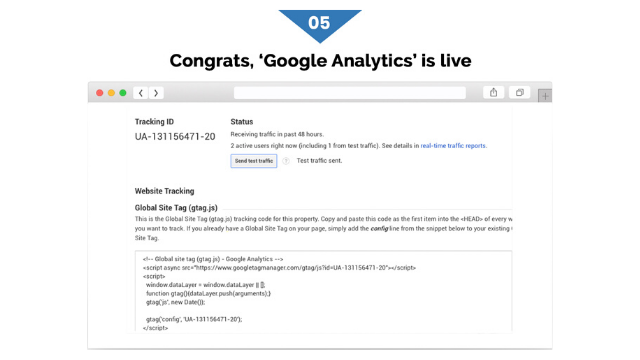Click the Status heading label

[242, 122]
